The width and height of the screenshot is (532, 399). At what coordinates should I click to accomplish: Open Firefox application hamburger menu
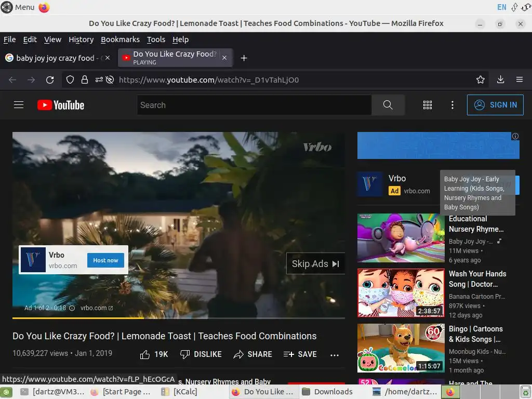pos(520,79)
